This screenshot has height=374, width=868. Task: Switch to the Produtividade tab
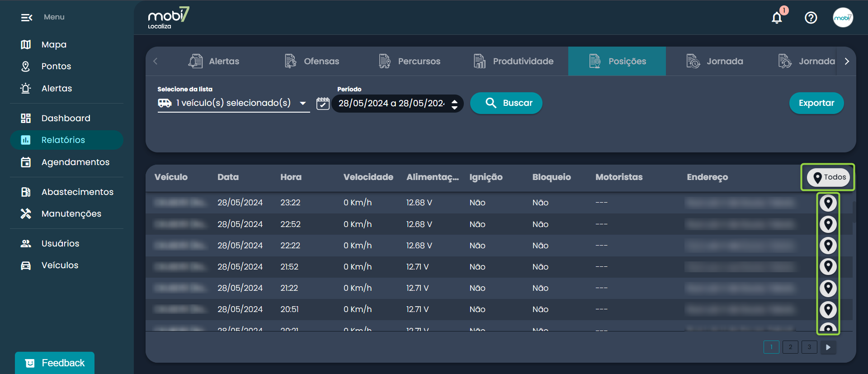coord(513,61)
